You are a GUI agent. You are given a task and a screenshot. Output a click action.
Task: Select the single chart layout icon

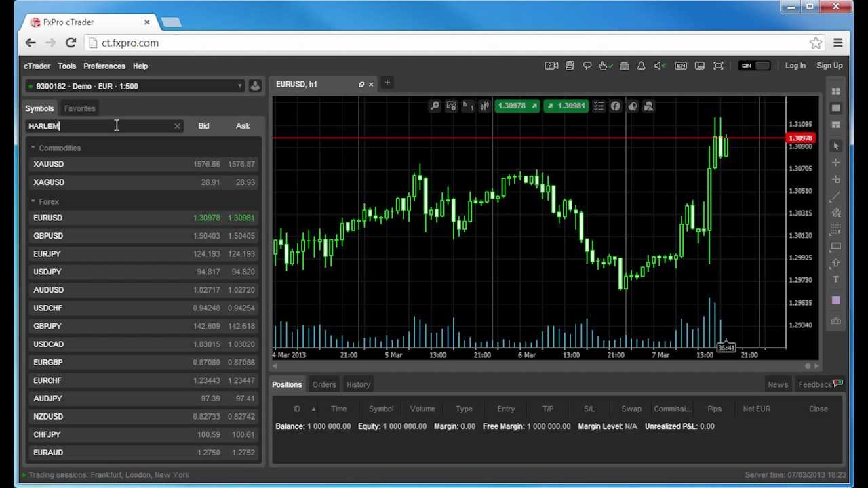835,108
